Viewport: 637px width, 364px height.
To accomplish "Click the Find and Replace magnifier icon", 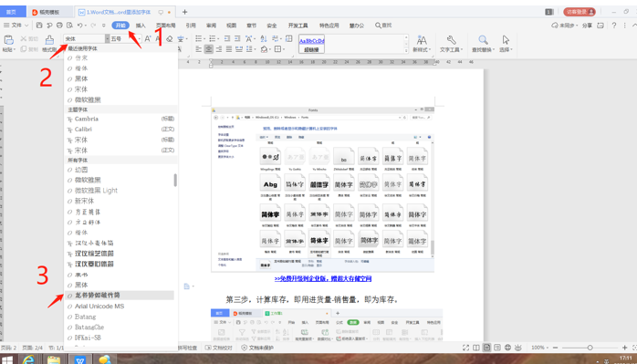I will coord(483,40).
